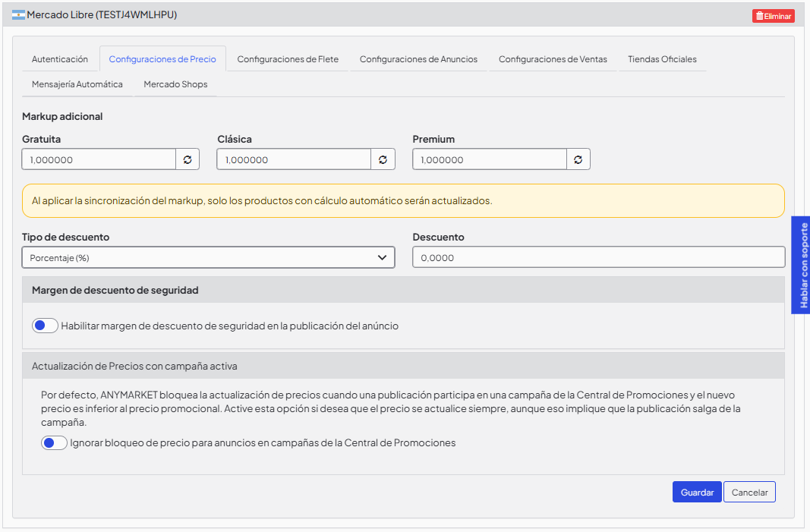This screenshot has width=810, height=532.
Task: Focus the Clásica markup field
Action: (294, 159)
